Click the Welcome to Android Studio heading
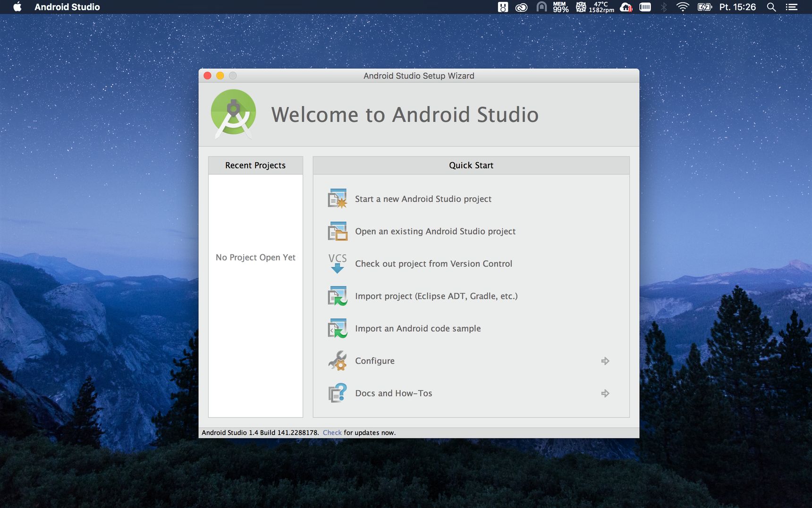This screenshot has height=508, width=812. pos(405,115)
